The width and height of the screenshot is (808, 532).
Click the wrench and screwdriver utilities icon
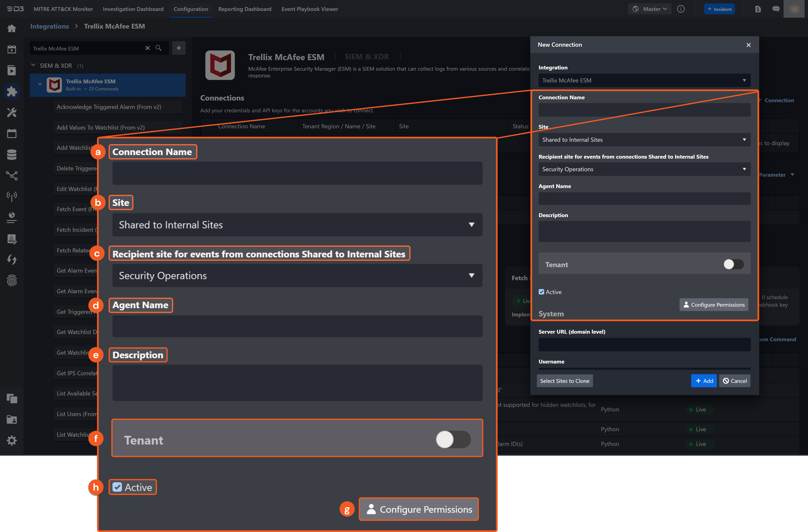pyautogui.click(x=12, y=112)
